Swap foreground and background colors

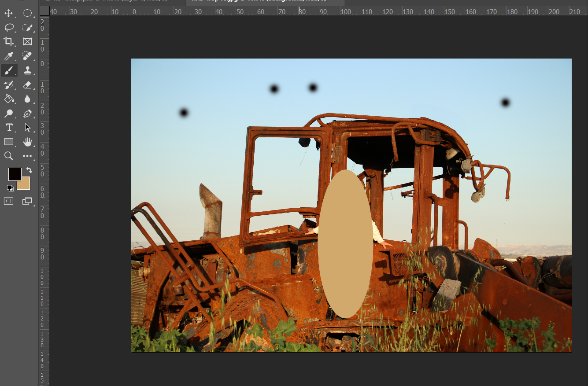pyautogui.click(x=29, y=170)
